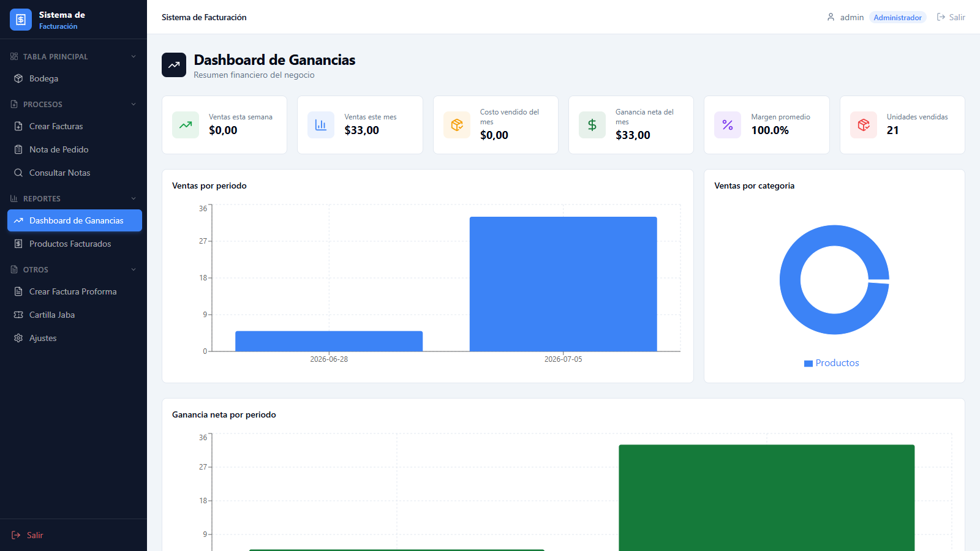Open Nota de Pedido
This screenshot has width=980, height=551.
coord(75,149)
